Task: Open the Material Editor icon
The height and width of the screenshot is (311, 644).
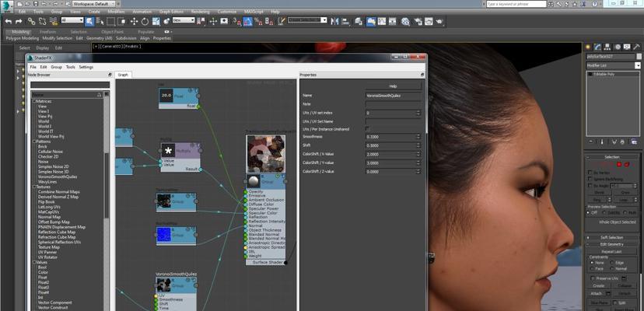Action: 406,21
